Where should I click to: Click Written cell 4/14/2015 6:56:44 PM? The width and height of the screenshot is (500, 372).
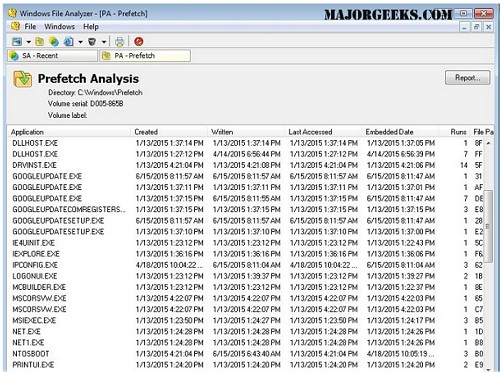[247, 154]
